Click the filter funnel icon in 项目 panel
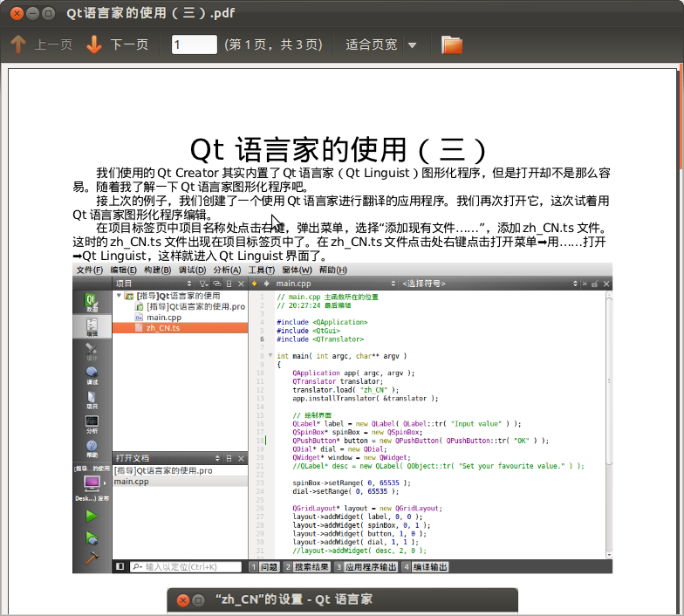684x616 pixels. click(x=203, y=284)
